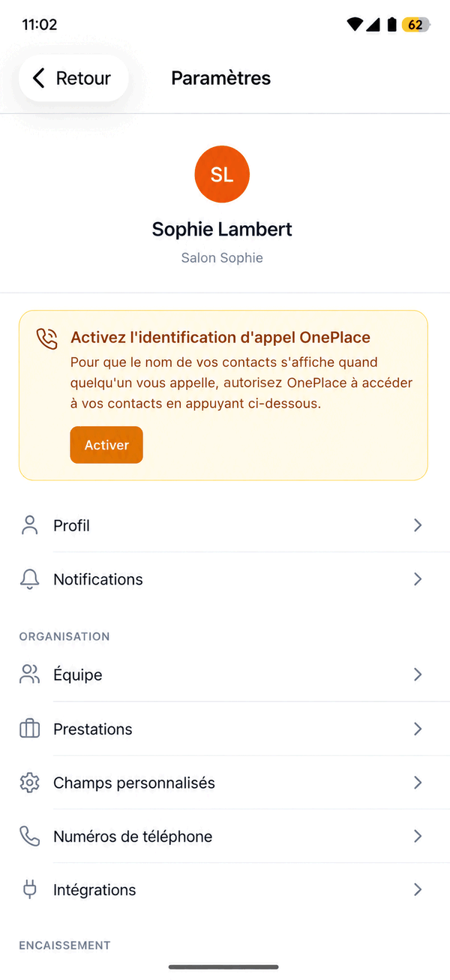This screenshot has height=980, width=450.
Task: Tap the Activez l'identification d'appel OnePlace heading
Action: [220, 338]
